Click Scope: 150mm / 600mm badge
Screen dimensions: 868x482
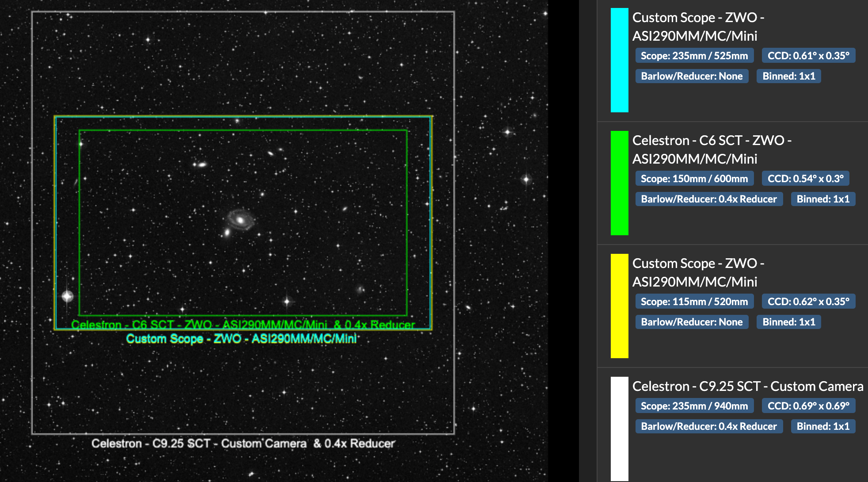click(694, 179)
